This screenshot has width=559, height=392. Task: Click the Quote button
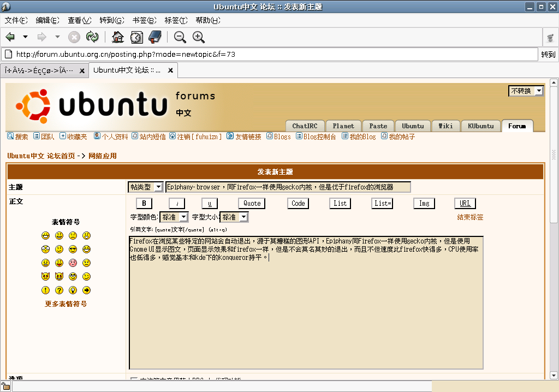252,203
